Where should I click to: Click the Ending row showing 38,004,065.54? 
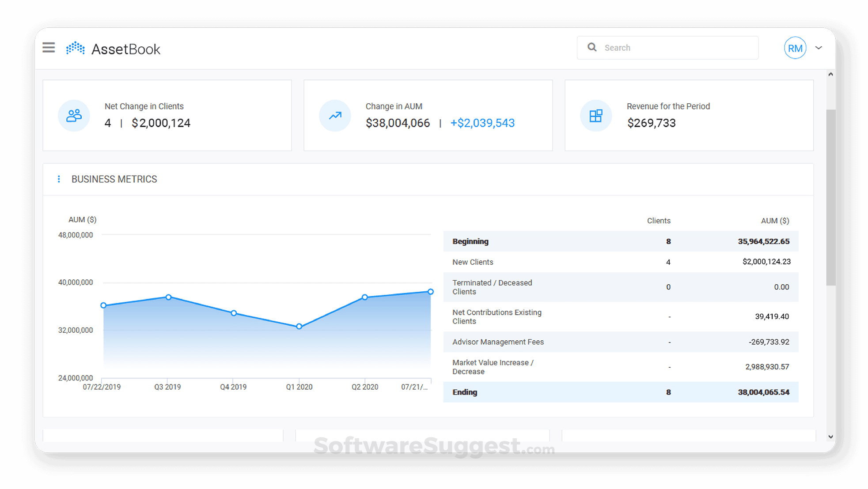[618, 392]
